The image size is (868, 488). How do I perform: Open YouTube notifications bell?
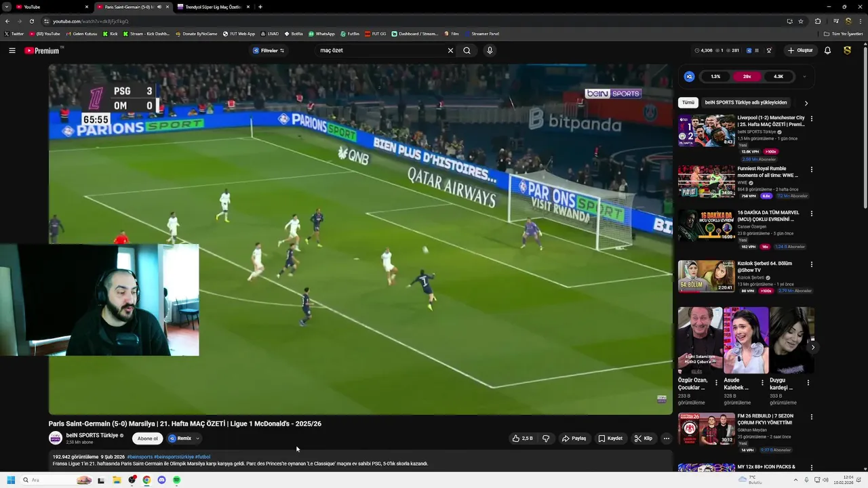coord(827,50)
